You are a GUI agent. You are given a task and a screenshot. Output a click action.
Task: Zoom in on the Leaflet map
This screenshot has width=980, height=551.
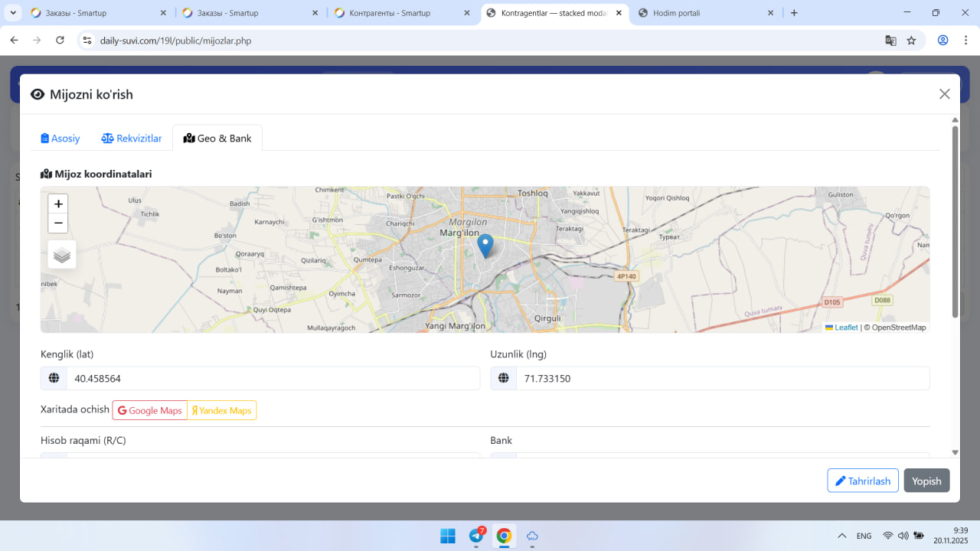(58, 204)
